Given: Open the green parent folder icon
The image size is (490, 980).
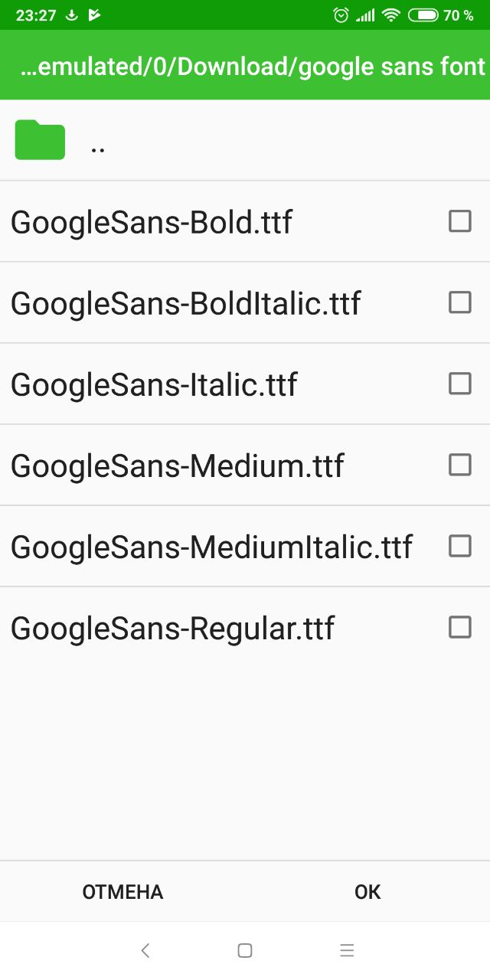Looking at the screenshot, I should click(x=40, y=140).
